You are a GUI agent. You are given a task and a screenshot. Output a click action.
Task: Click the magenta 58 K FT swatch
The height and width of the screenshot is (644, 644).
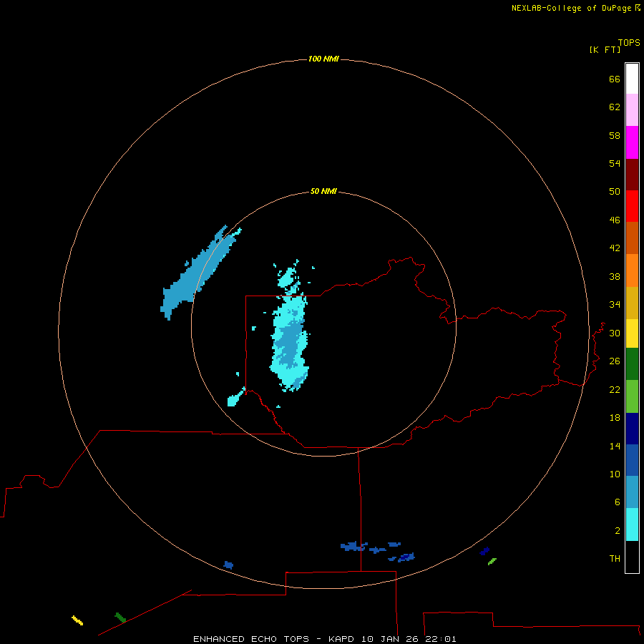(632, 142)
